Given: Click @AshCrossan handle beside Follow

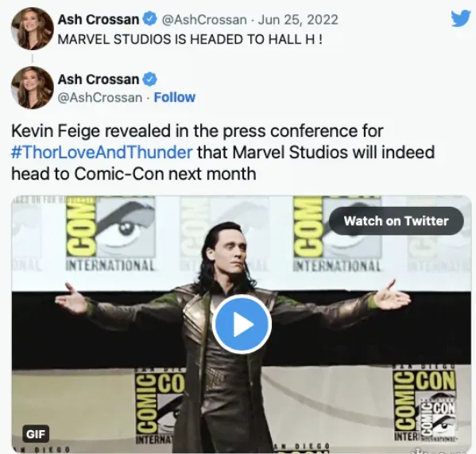Looking at the screenshot, I should click(100, 98).
